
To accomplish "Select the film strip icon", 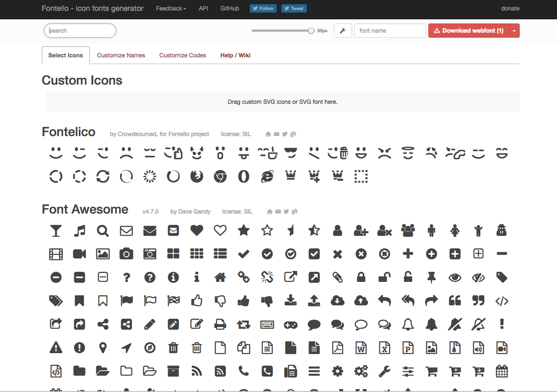I will (x=56, y=254).
